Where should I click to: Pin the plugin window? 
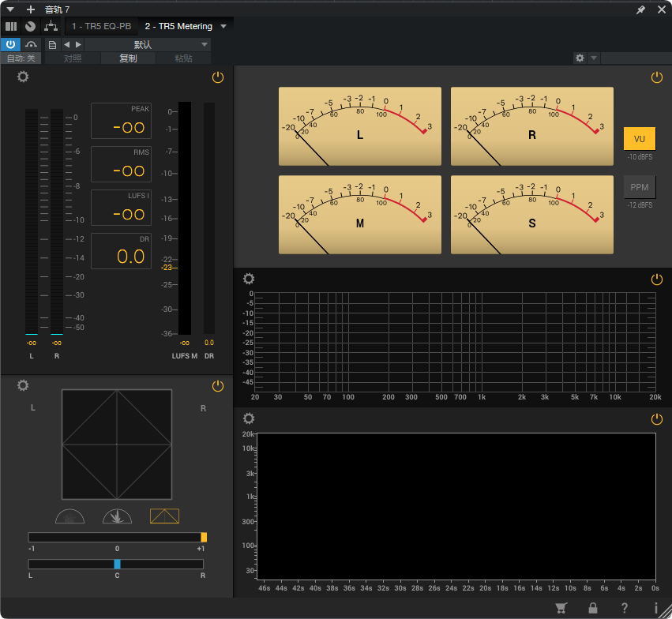640,9
